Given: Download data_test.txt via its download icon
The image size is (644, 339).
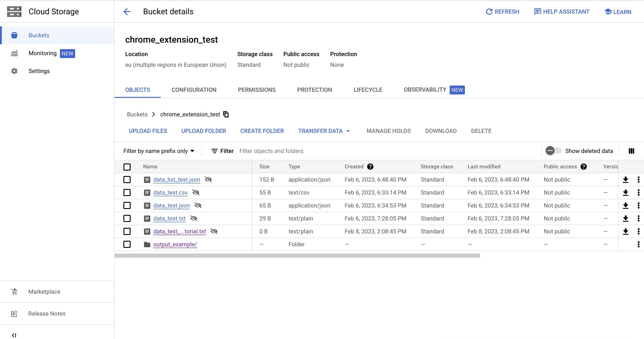Looking at the screenshot, I should click(x=625, y=219).
